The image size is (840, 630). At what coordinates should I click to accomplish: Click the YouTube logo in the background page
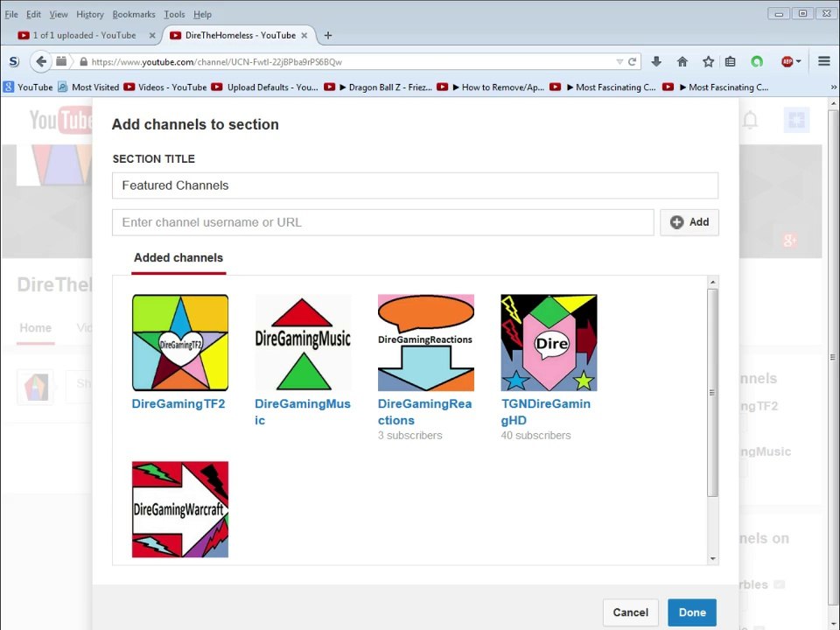(61, 120)
